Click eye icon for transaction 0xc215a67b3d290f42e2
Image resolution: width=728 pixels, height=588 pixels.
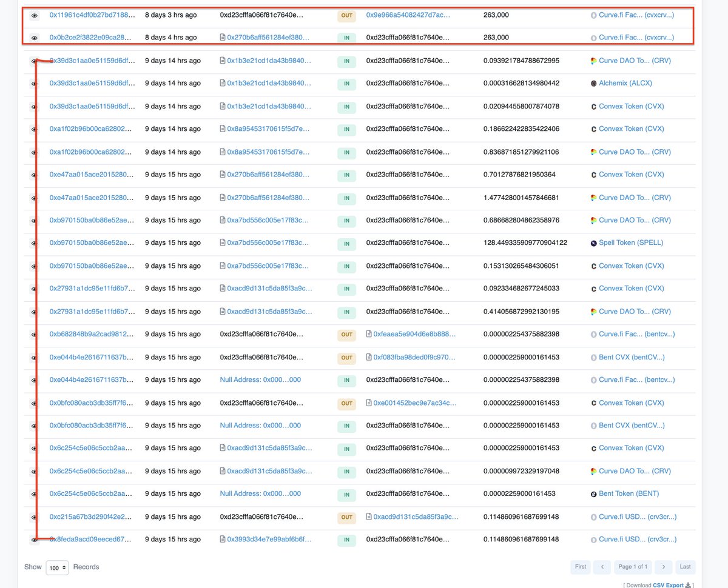pos(35,517)
